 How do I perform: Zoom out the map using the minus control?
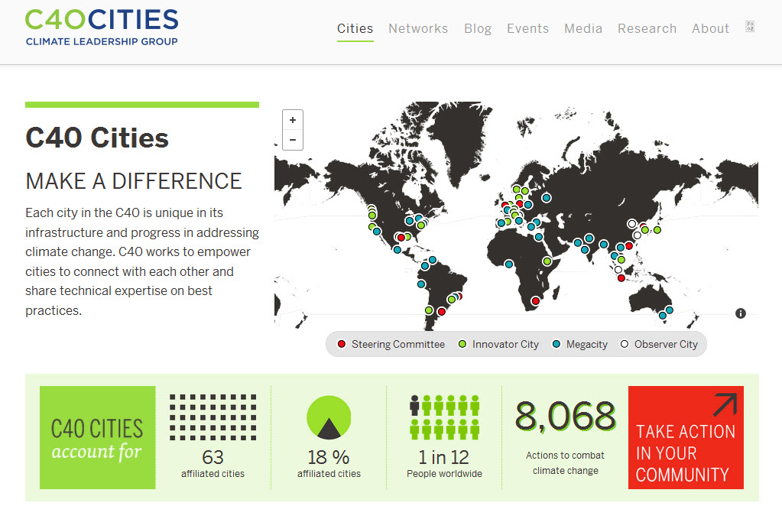292,140
